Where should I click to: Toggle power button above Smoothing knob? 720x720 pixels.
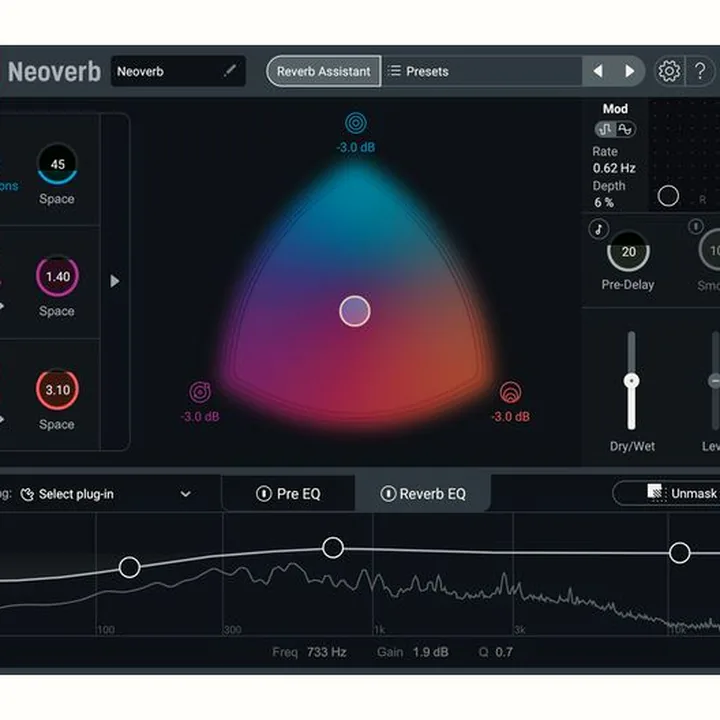[696, 226]
